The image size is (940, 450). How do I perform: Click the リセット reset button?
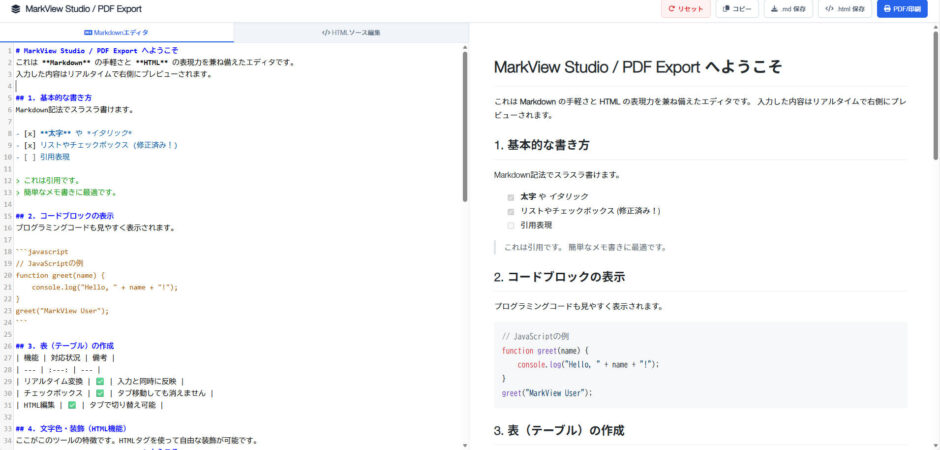click(x=685, y=9)
